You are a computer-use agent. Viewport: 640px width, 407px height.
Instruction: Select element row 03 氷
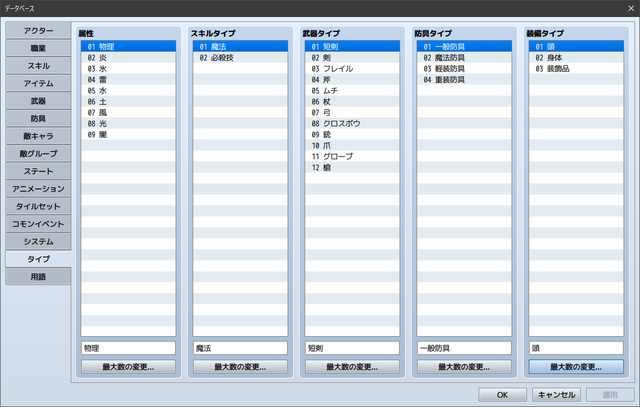[x=128, y=69]
